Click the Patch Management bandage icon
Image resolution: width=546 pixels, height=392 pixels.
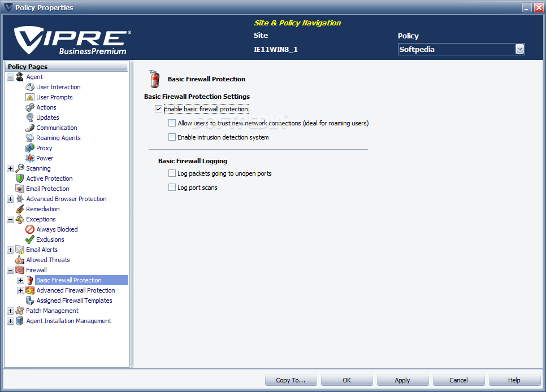pyautogui.click(x=20, y=311)
